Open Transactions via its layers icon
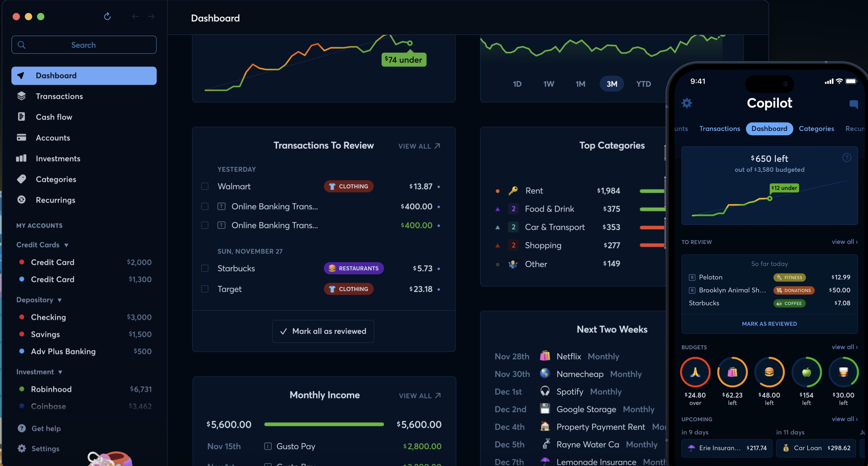This screenshot has height=466, width=868. [22, 96]
